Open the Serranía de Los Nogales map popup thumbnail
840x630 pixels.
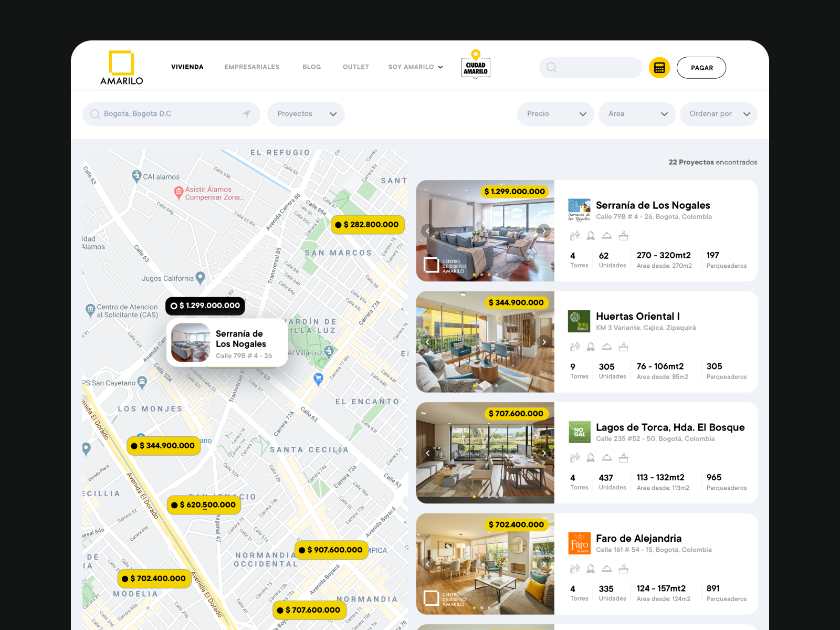[191, 343]
